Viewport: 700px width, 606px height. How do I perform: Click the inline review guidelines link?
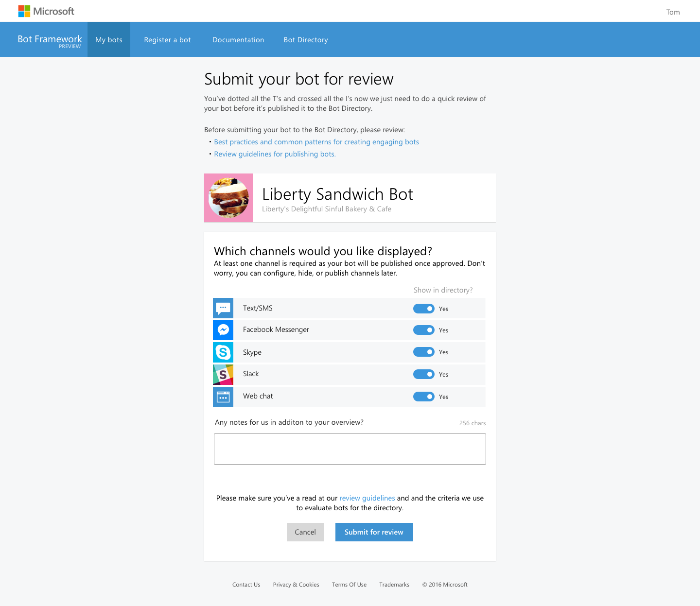click(x=367, y=498)
